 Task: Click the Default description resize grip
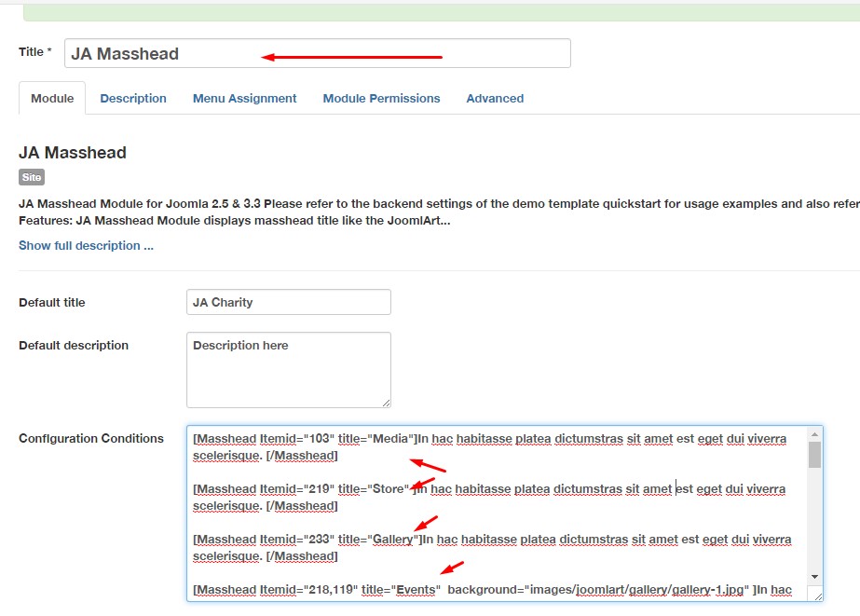[386, 404]
